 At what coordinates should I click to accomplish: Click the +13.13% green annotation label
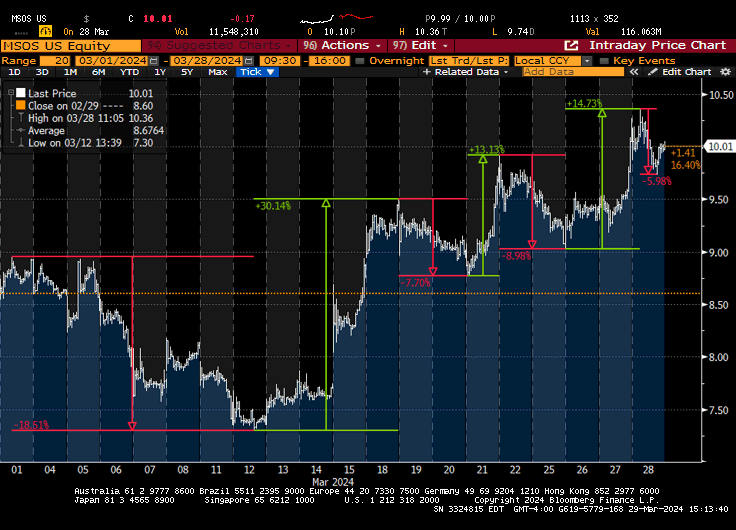click(487, 150)
